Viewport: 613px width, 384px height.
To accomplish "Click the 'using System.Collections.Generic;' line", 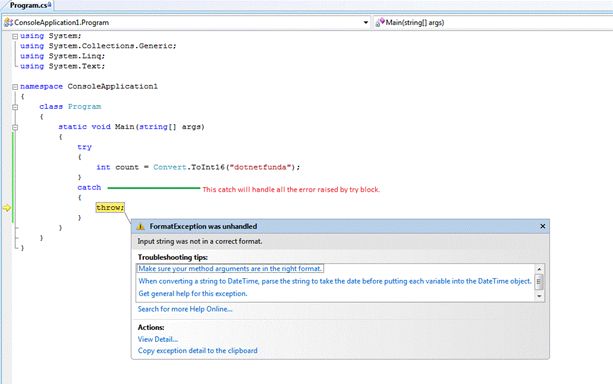I will (x=98, y=46).
